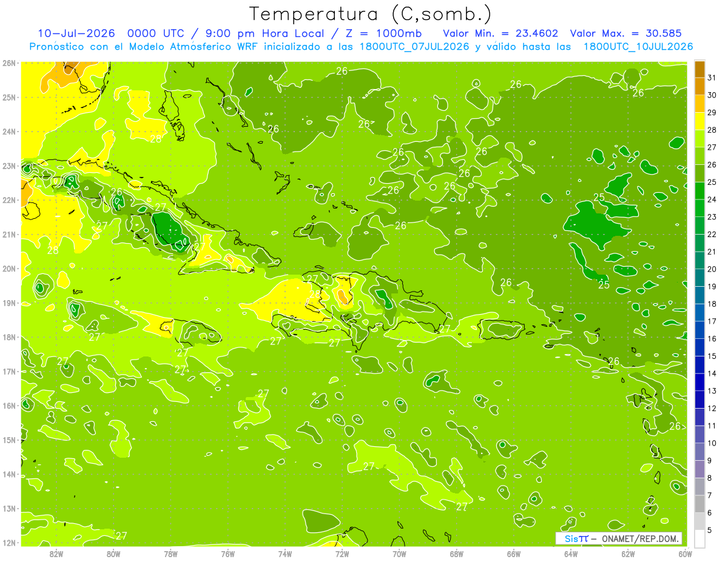Click the color bar label "29"
The width and height of the screenshot is (728, 562).
[x=712, y=113]
